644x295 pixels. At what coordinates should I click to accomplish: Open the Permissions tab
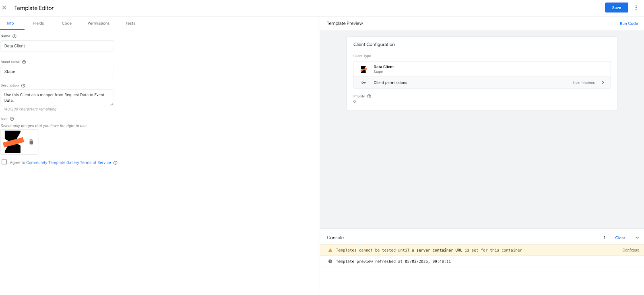pyautogui.click(x=99, y=23)
